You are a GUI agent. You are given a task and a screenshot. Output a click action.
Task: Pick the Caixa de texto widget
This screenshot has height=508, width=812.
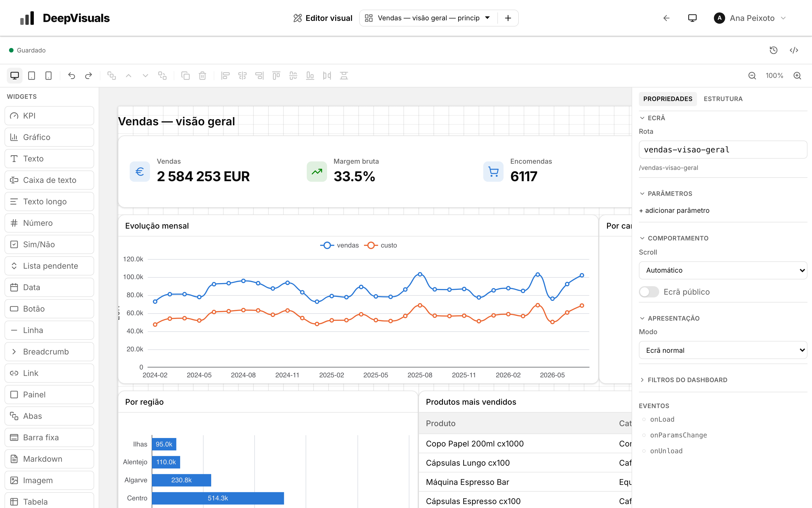pos(49,180)
